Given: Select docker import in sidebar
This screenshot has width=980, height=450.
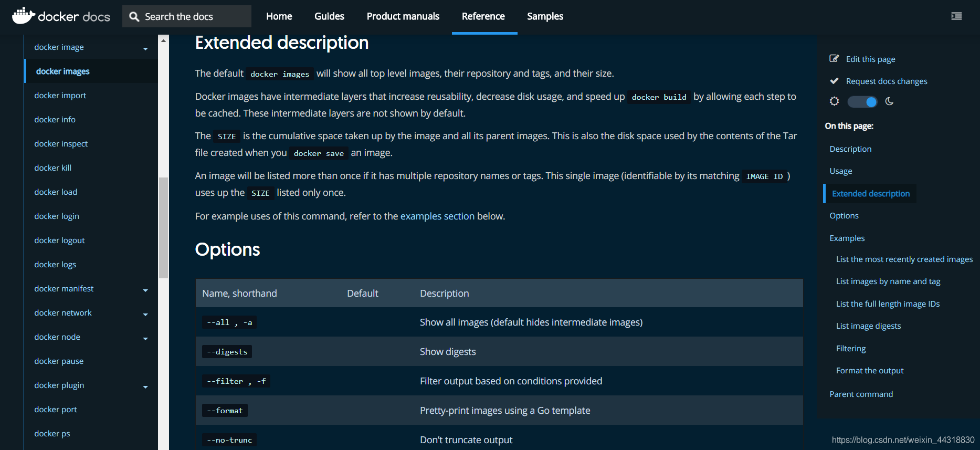Looking at the screenshot, I should click(60, 96).
